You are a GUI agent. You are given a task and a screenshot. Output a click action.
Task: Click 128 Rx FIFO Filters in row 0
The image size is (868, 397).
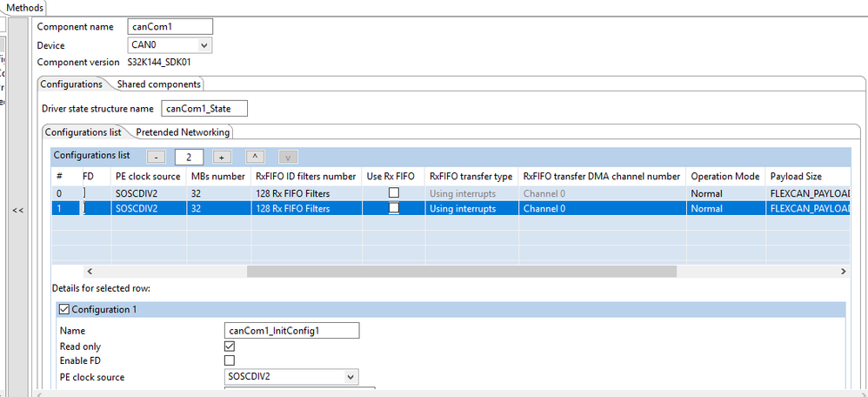(x=305, y=193)
